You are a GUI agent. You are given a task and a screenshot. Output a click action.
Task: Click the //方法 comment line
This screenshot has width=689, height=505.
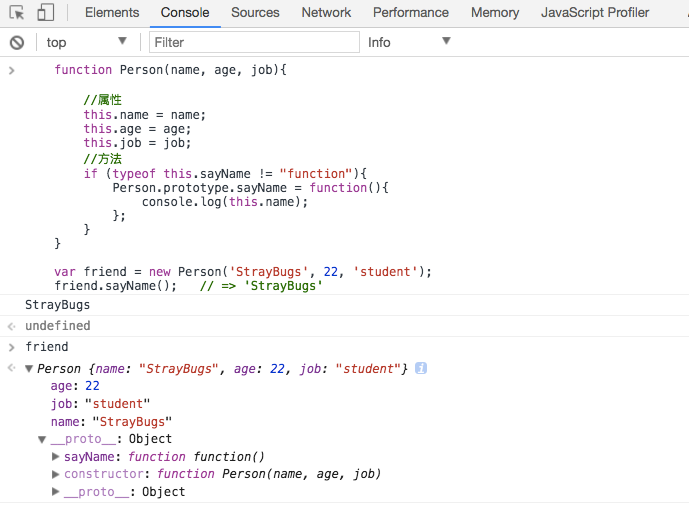[103, 159]
